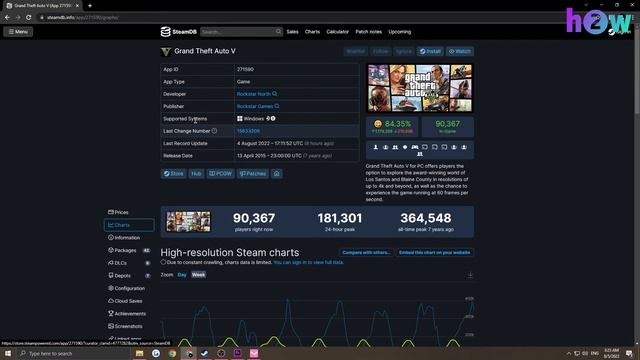Click the search magnifier icon

point(278,31)
